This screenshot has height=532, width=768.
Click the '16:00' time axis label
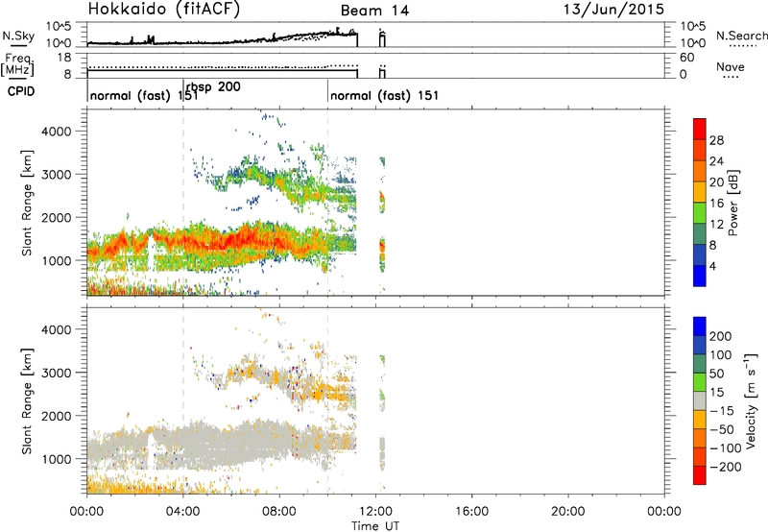coord(471,512)
